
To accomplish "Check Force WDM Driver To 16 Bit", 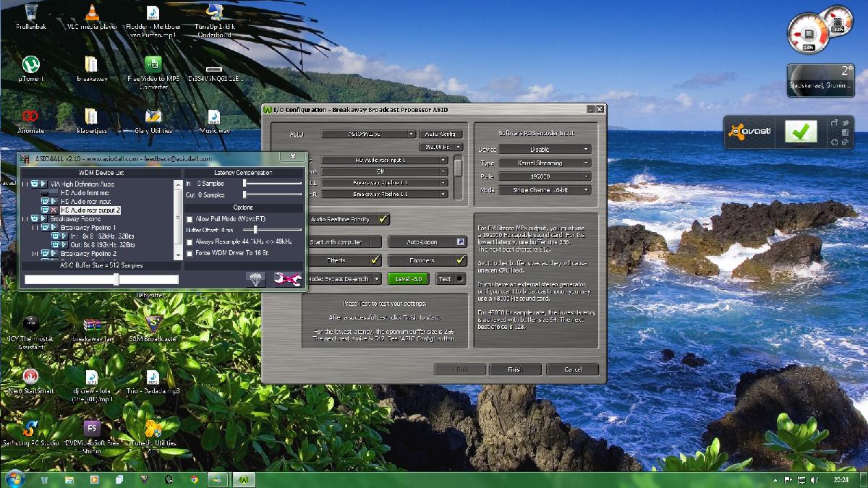I will pos(190,253).
